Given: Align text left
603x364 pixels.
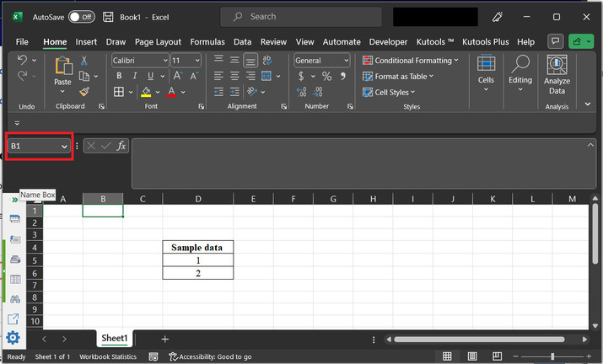Looking at the screenshot, I should (218, 76).
